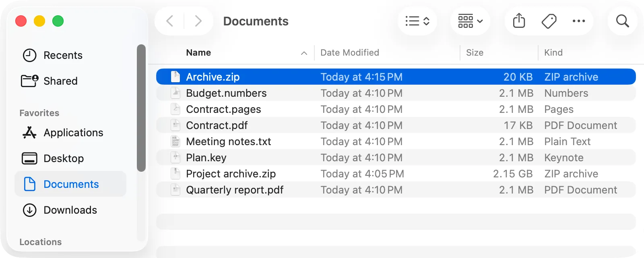Sort by the Size column header
Image resolution: width=644 pixels, height=258 pixels.
[475, 53]
